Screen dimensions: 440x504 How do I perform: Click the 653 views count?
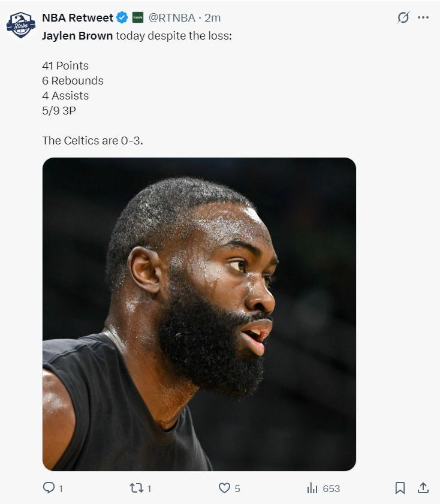331,488
